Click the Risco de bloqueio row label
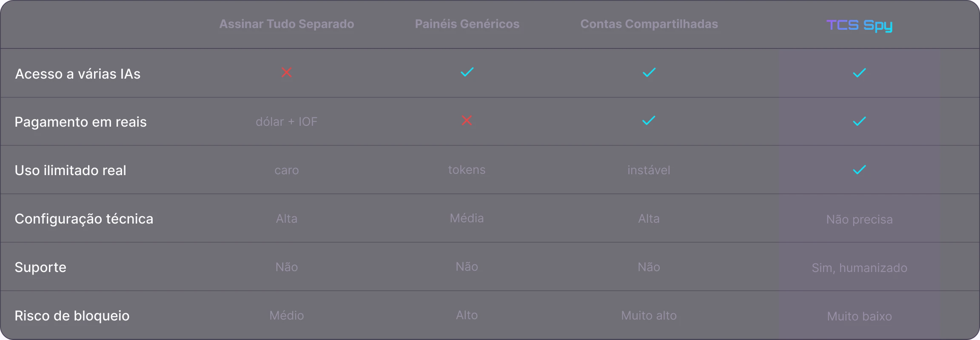980x340 pixels. pyautogui.click(x=72, y=316)
